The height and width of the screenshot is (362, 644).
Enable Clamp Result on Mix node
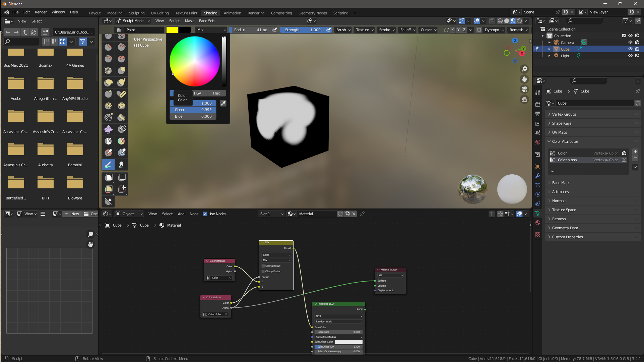tap(263, 266)
